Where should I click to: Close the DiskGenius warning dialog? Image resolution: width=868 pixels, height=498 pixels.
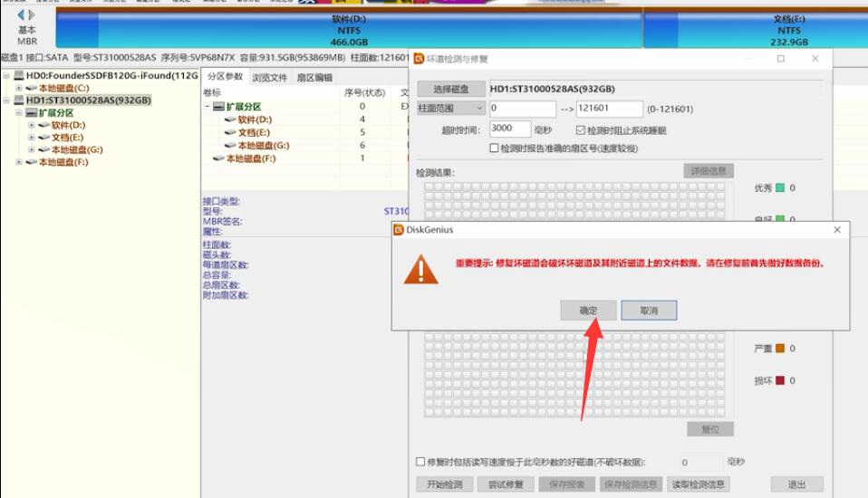point(837,230)
